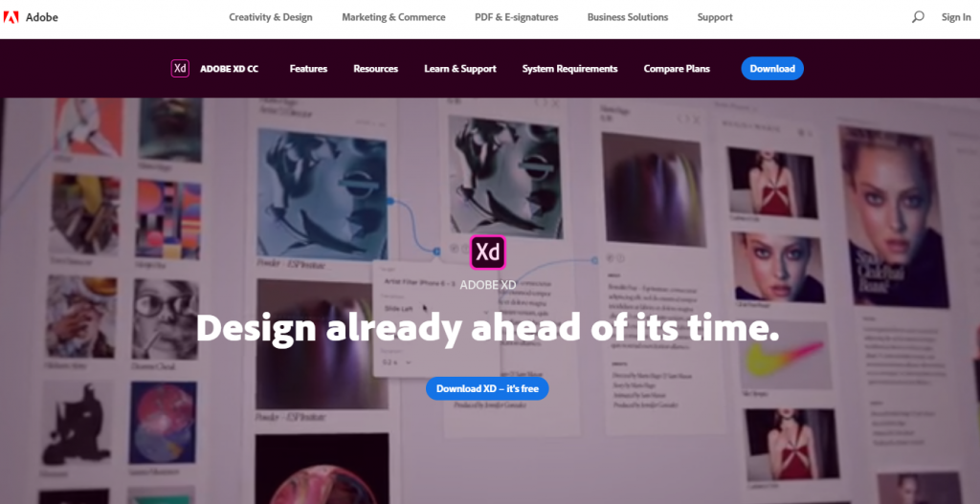
Task: Click the ADOBE XD CC title link
Action: pyautogui.click(x=229, y=69)
